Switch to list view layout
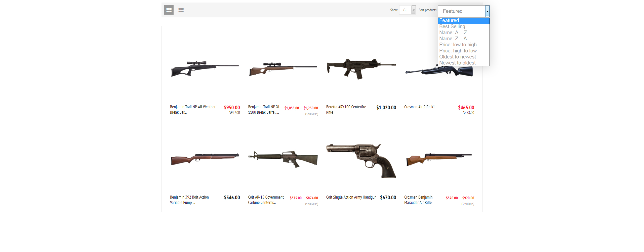The width and height of the screenshot is (644, 252). 181,10
